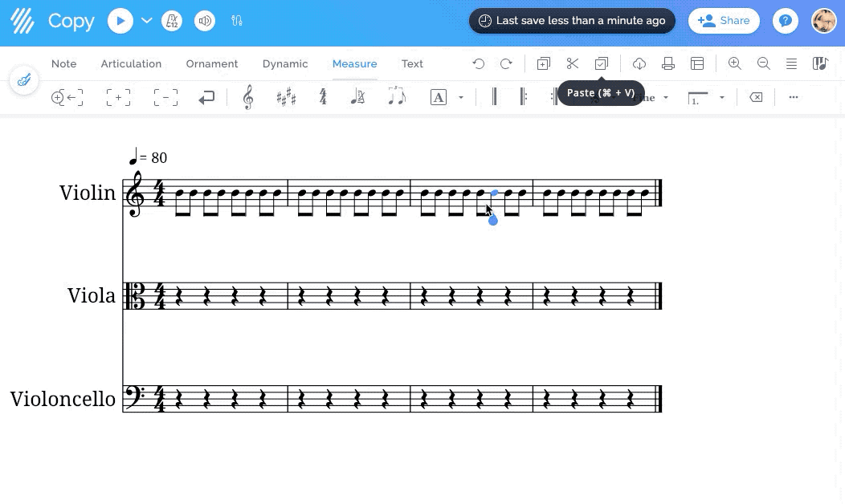Open the key signature tool
The height and width of the screenshot is (504, 845).
[x=286, y=97]
